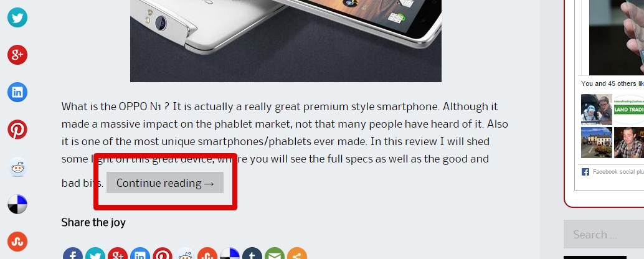Bookmark with sidebar Delicious checkered icon

click(x=17, y=204)
